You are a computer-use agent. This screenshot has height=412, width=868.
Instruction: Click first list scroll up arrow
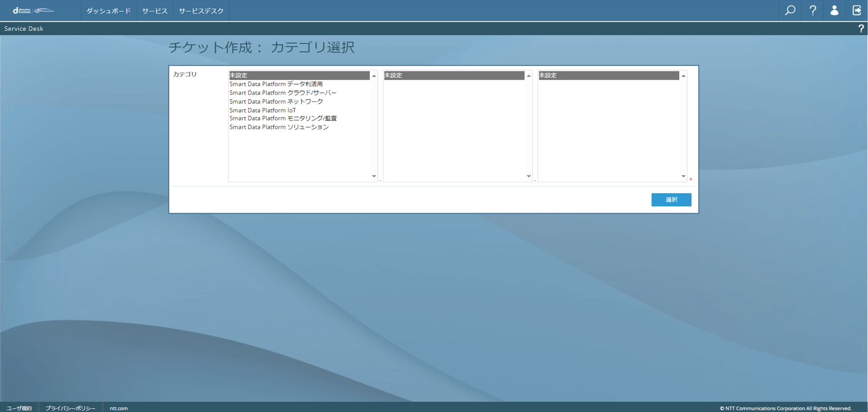click(x=374, y=76)
